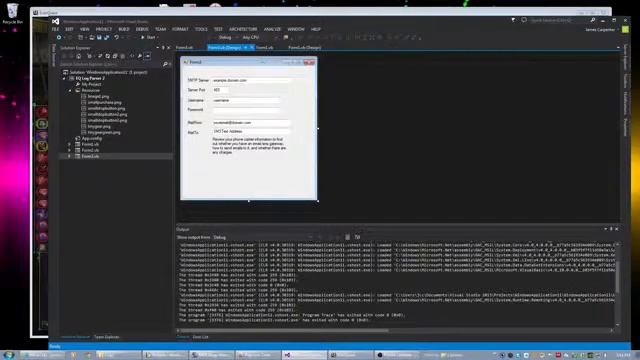This screenshot has height=360, width=640.
Task: Open the Data Sources side tab
Action: [x=53, y=55]
